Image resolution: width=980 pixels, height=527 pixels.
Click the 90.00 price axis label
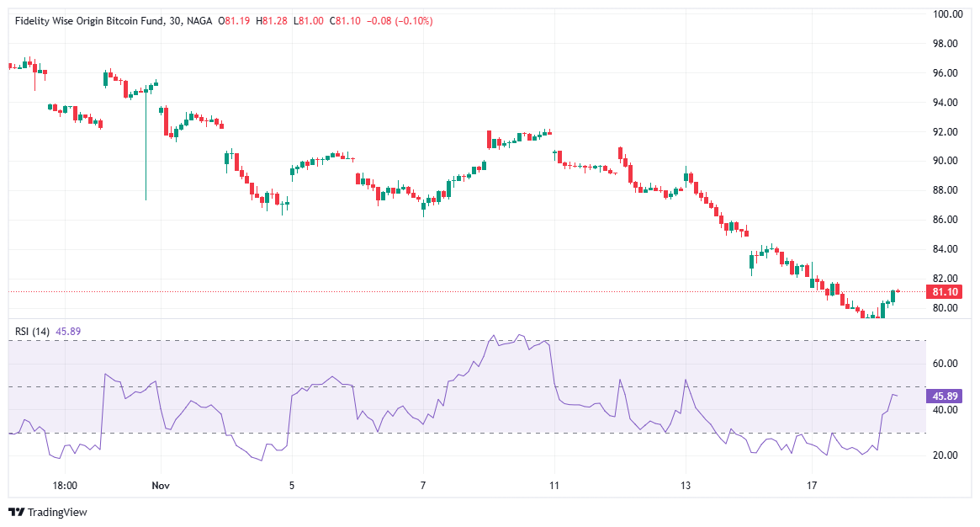coord(947,161)
